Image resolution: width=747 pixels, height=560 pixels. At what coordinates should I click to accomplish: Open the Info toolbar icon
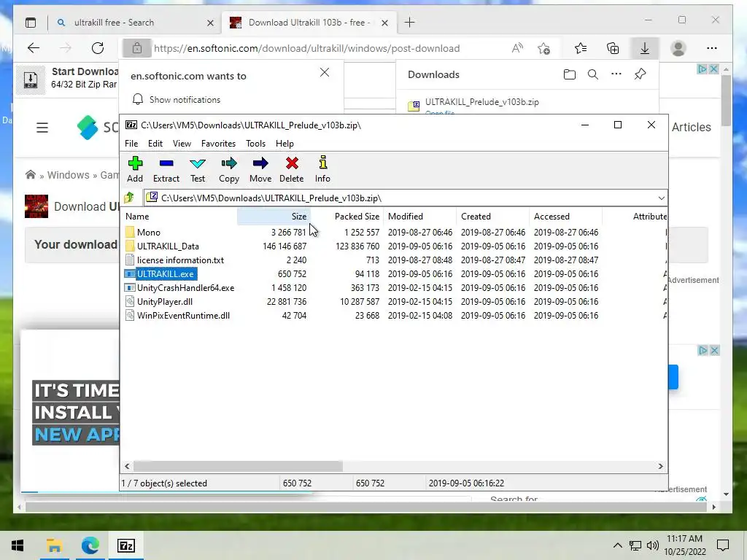point(322,169)
